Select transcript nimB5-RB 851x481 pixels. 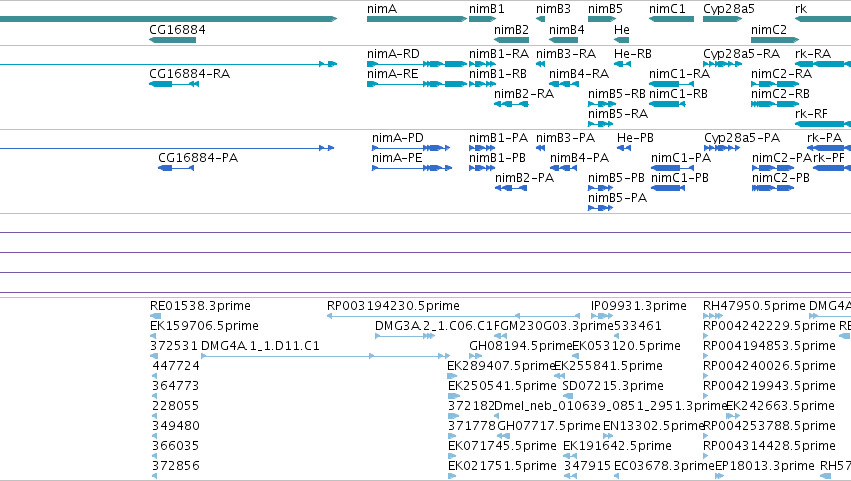[602, 104]
